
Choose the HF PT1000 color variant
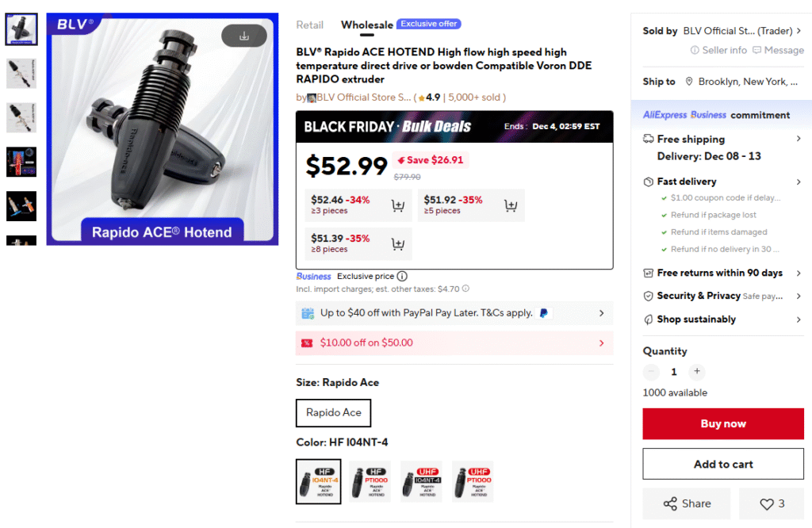click(370, 481)
